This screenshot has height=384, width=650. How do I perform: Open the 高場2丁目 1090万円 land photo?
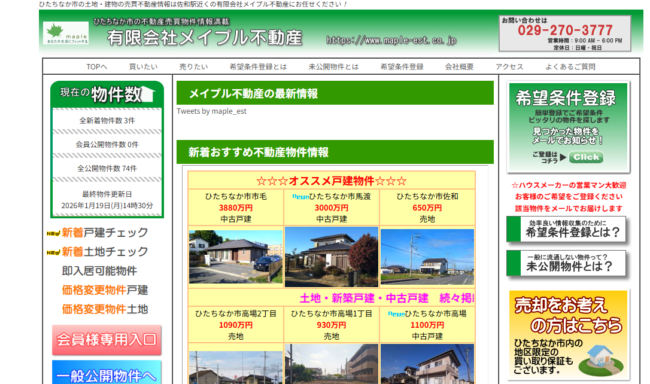235,367
